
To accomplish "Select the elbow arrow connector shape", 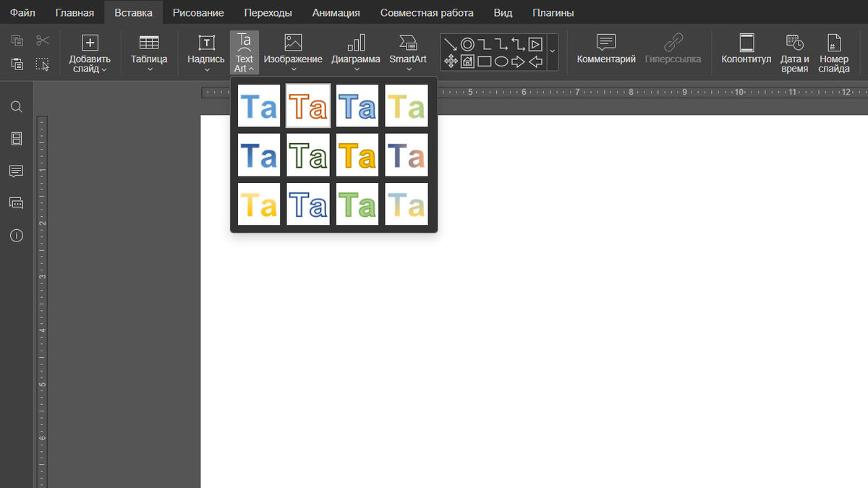I will [x=501, y=45].
